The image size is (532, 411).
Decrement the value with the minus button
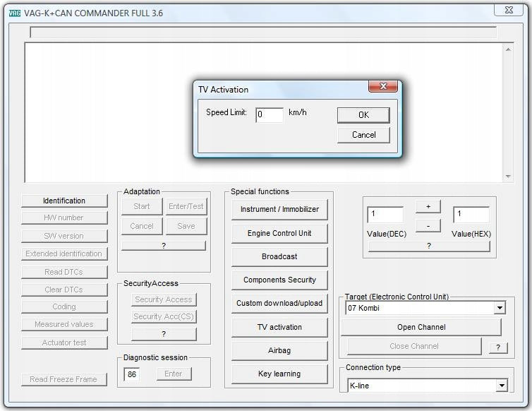tap(428, 226)
